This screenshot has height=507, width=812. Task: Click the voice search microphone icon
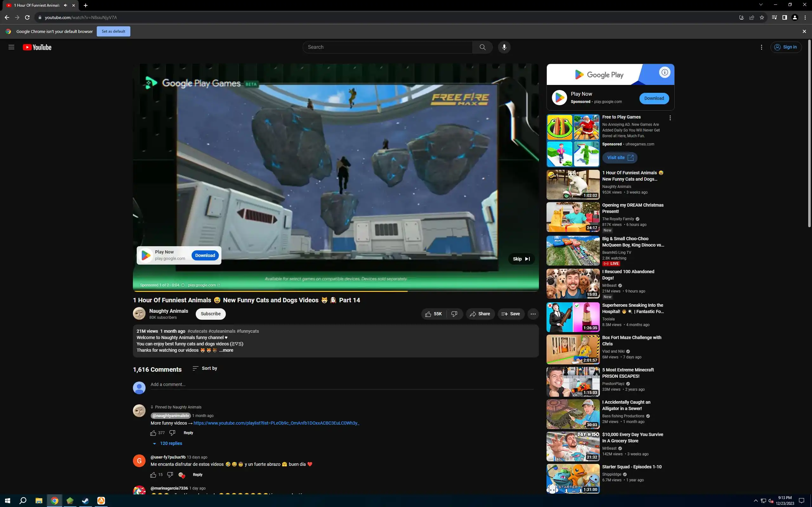504,47
